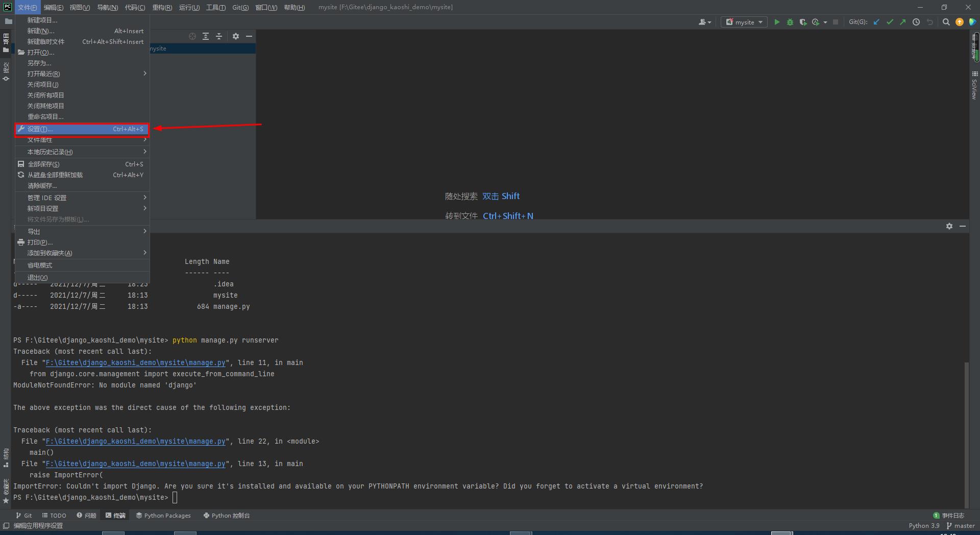Select 省电模式 menu entry

pyautogui.click(x=82, y=265)
